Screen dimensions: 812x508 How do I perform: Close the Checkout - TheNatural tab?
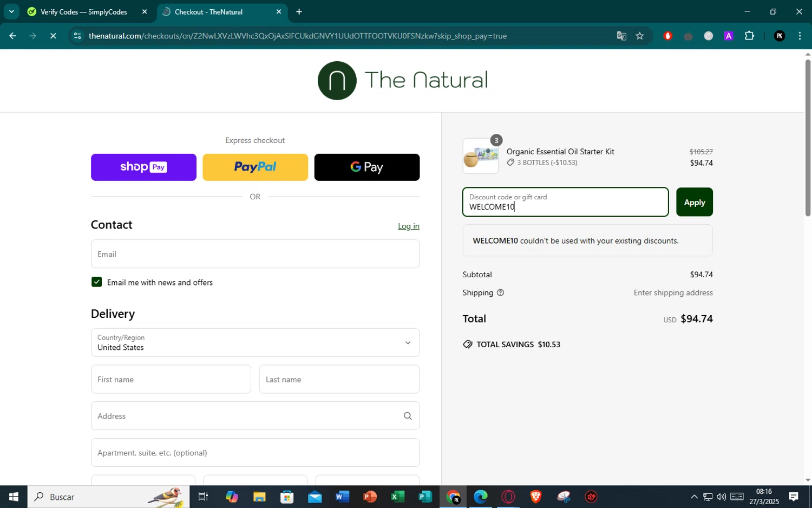279,12
